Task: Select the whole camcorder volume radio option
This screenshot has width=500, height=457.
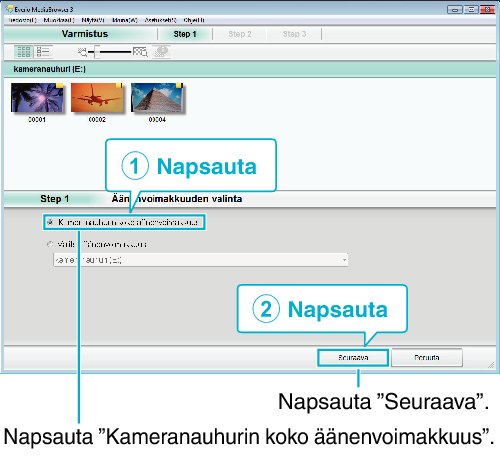Action: coord(50,222)
